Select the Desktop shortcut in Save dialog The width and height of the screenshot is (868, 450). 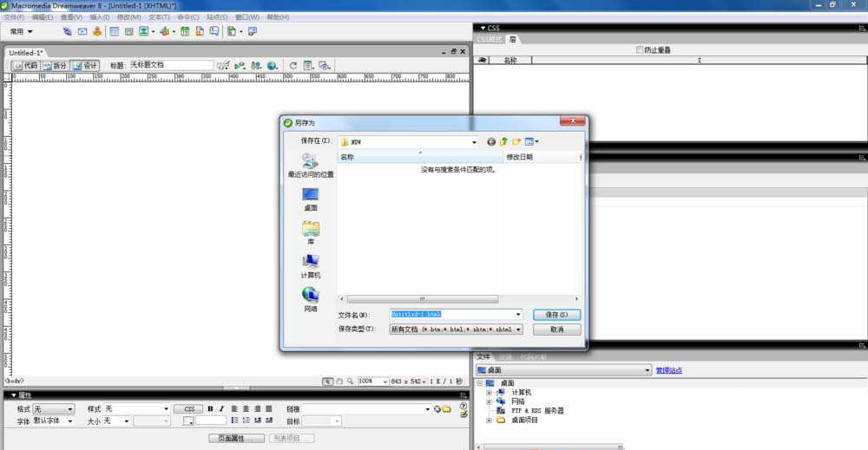310,199
